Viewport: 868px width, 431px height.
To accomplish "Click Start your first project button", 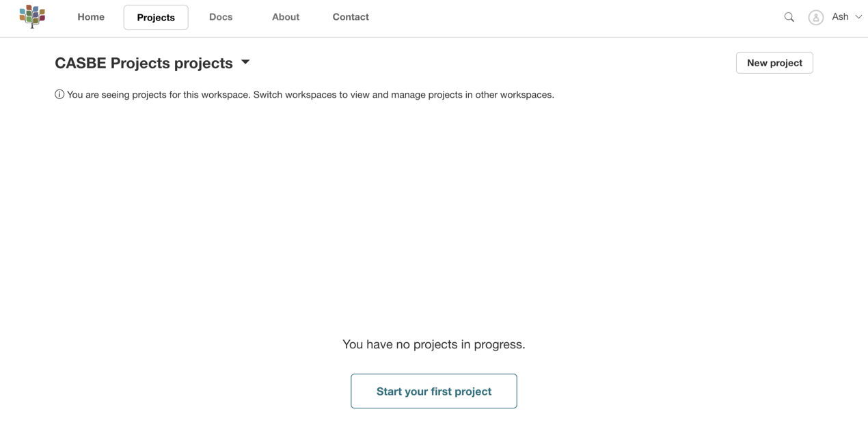I will tap(434, 391).
